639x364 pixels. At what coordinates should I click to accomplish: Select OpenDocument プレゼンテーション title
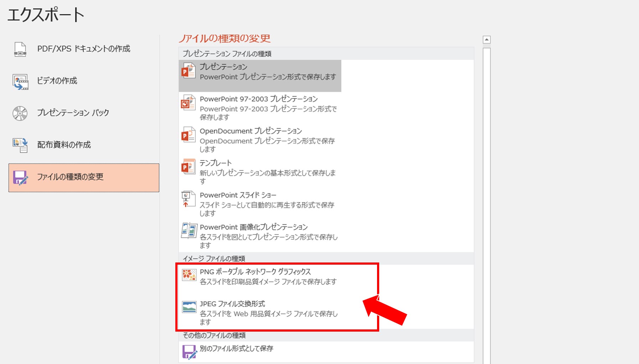click(251, 131)
